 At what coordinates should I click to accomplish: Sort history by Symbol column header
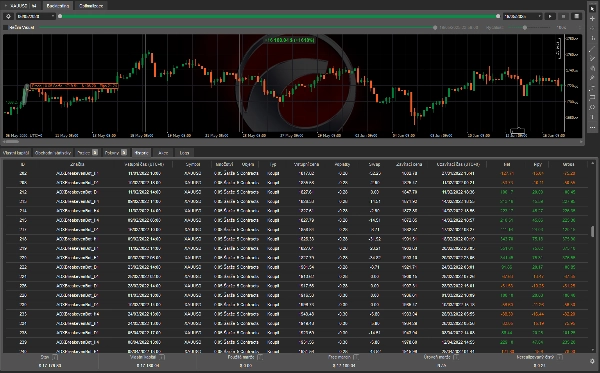(193, 164)
